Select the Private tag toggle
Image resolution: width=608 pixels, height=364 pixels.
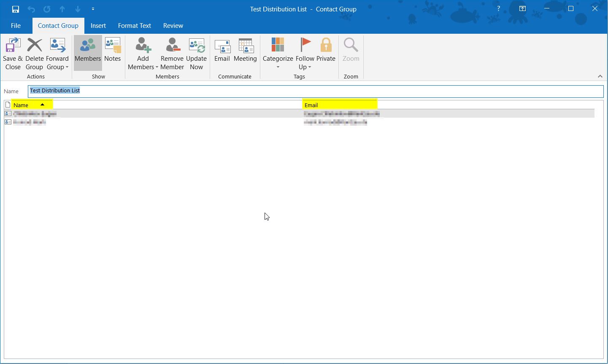326,50
